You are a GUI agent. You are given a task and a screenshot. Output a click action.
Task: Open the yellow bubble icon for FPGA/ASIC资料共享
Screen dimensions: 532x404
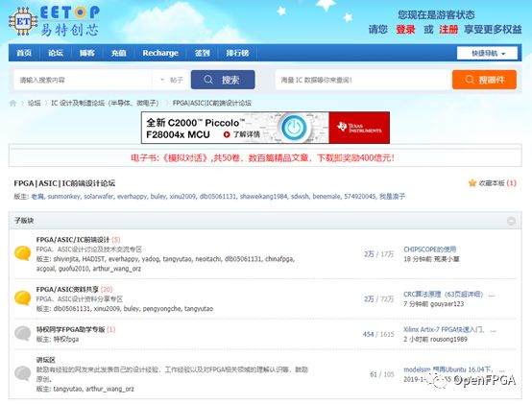[23, 298]
